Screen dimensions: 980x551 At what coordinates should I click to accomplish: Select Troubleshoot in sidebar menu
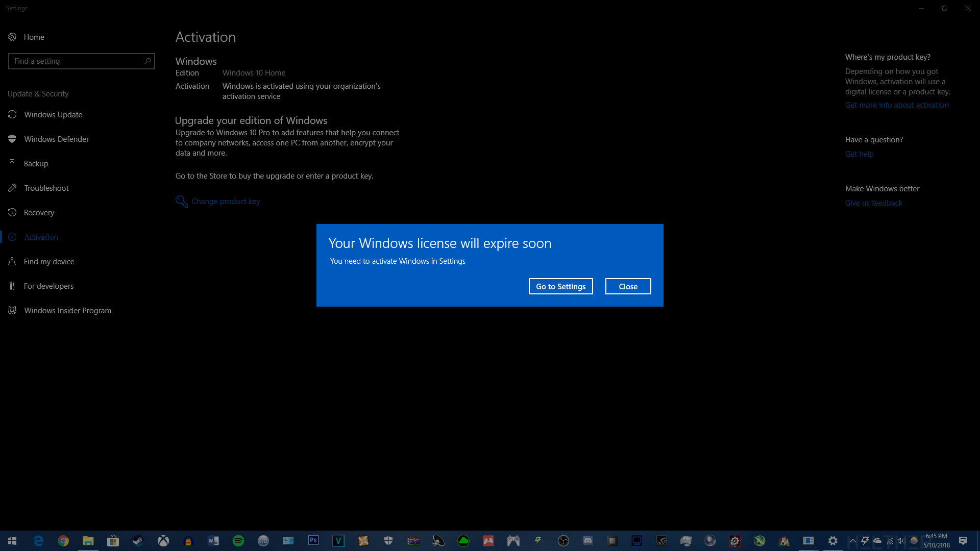pos(46,188)
